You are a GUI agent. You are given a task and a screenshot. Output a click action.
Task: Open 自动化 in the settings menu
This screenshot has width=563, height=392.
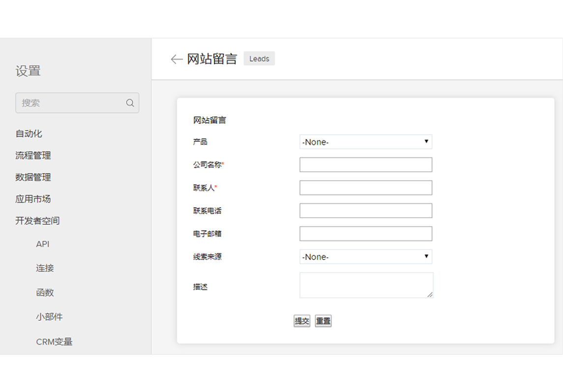point(29,134)
